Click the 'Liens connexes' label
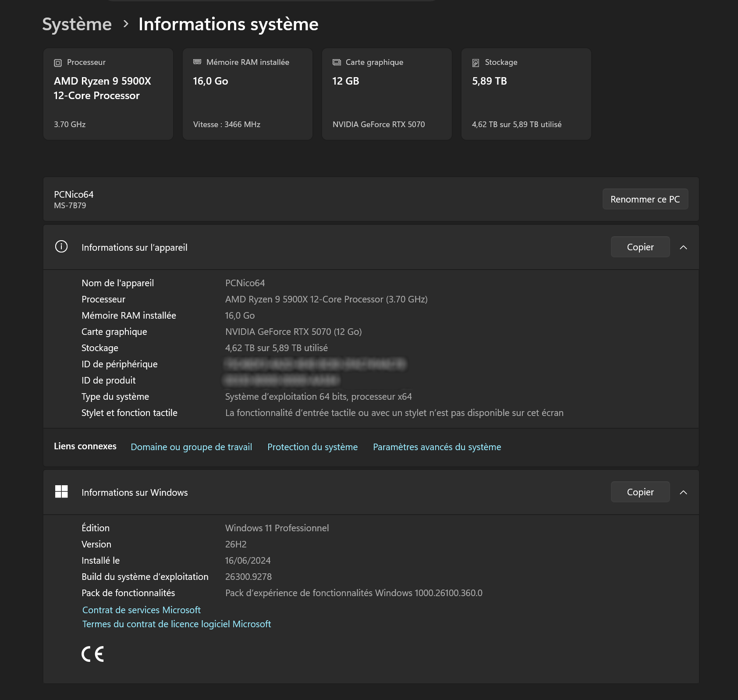The width and height of the screenshot is (738, 700). [x=85, y=446]
